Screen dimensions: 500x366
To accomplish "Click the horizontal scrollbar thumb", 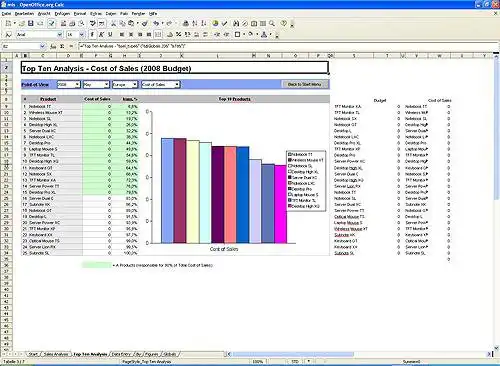I will point(293,354).
